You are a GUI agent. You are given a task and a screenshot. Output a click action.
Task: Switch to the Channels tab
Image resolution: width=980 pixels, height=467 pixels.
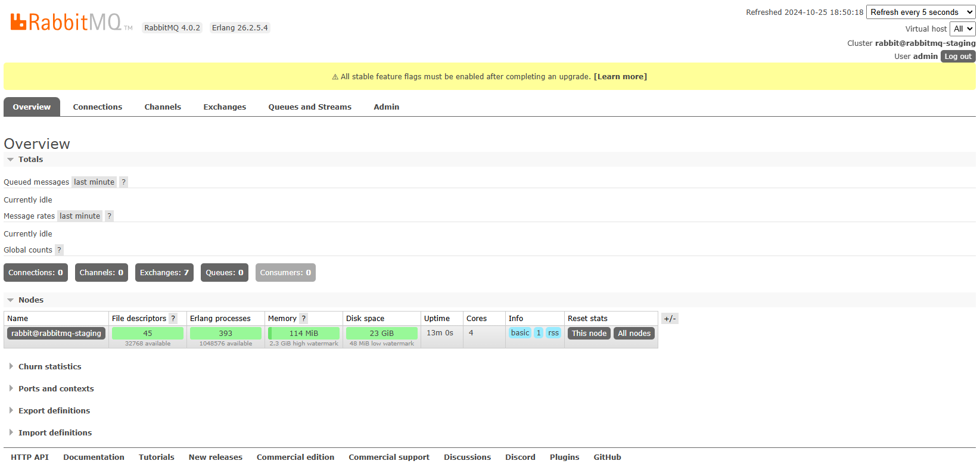163,107
